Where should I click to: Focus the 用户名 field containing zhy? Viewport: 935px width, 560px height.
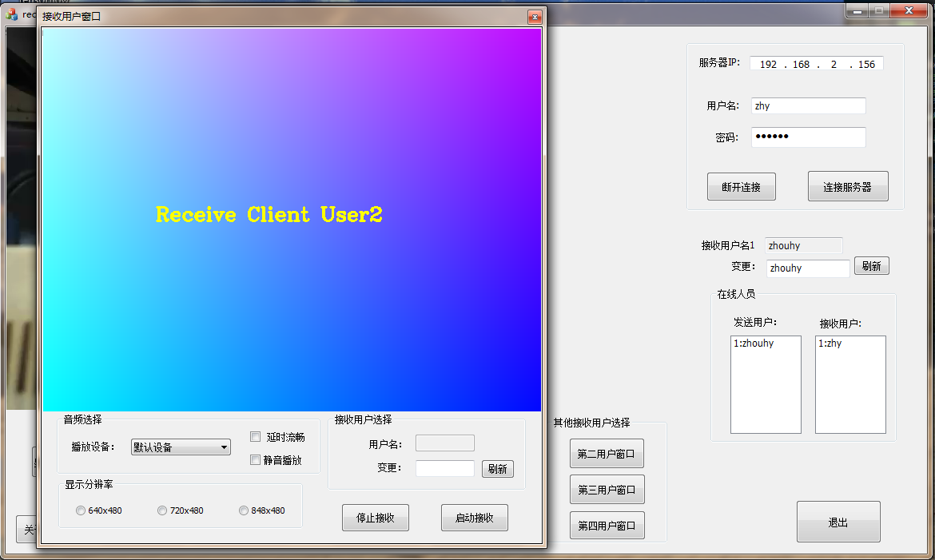[808, 106]
